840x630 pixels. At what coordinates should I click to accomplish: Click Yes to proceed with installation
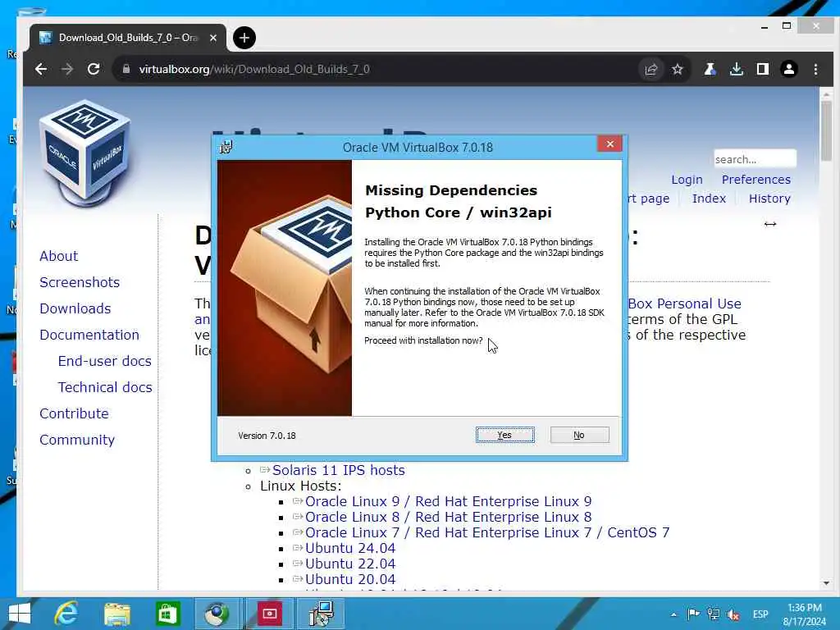tap(504, 435)
